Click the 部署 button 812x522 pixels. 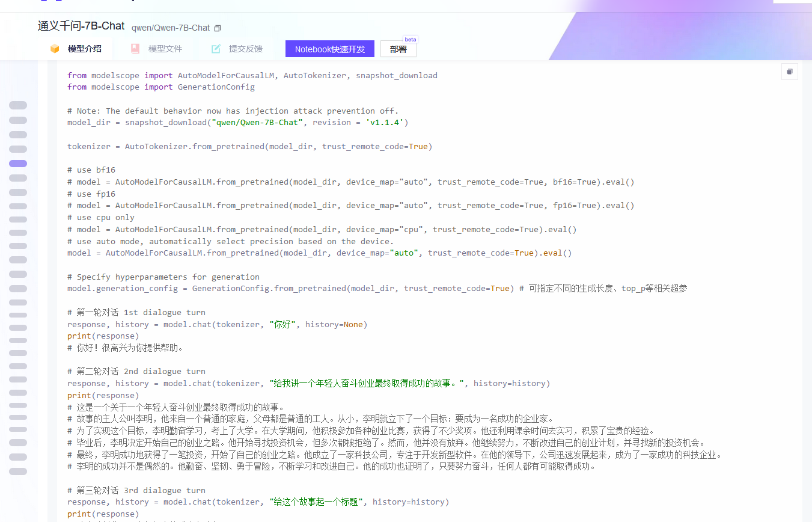[x=398, y=49]
